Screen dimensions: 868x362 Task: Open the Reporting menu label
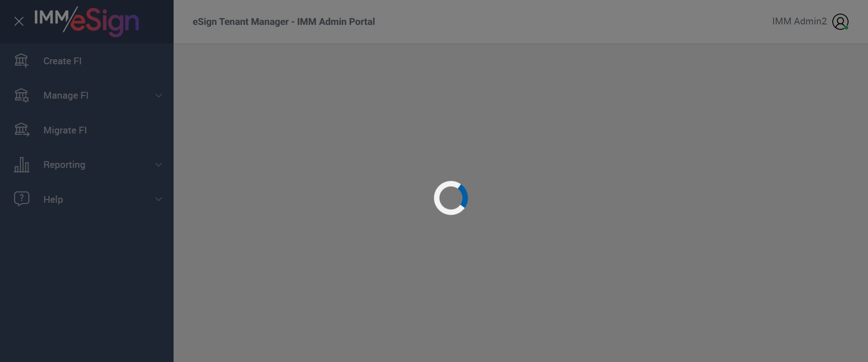(64, 165)
